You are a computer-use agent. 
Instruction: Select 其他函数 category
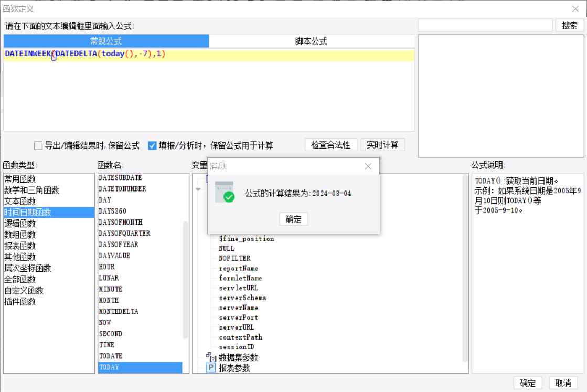coord(49,257)
